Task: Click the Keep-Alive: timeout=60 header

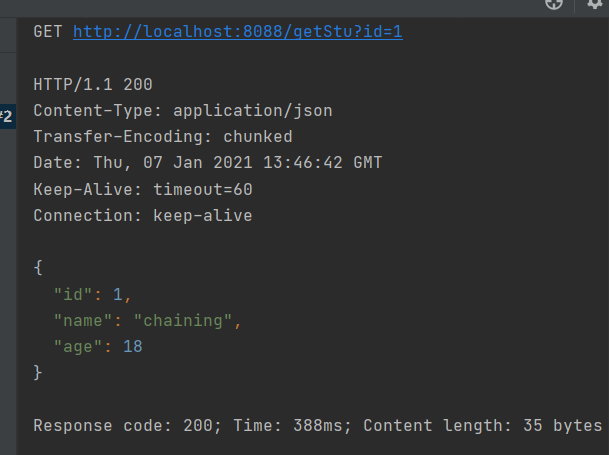Action: 143,188
